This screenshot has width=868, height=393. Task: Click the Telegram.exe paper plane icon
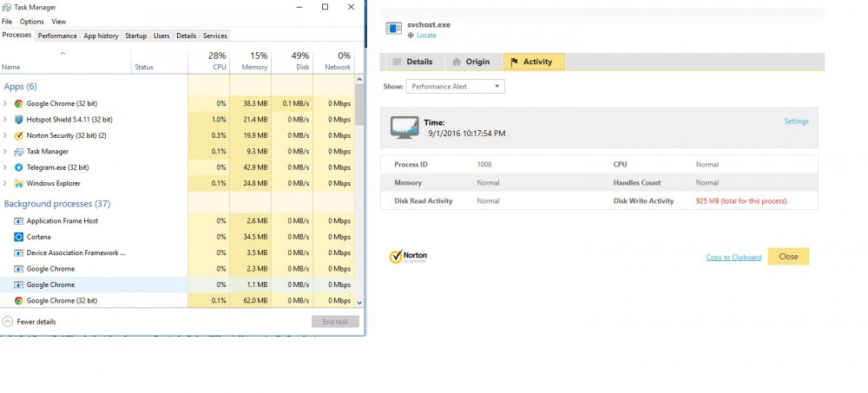click(x=19, y=167)
